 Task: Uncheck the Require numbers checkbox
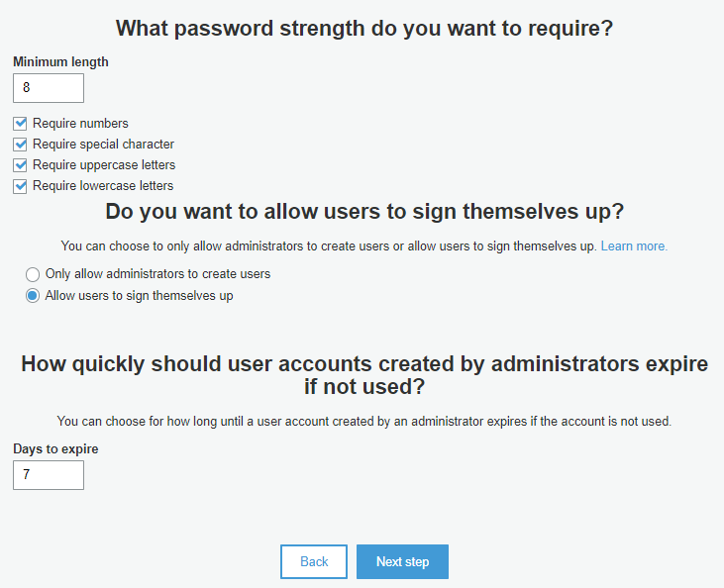[20, 124]
